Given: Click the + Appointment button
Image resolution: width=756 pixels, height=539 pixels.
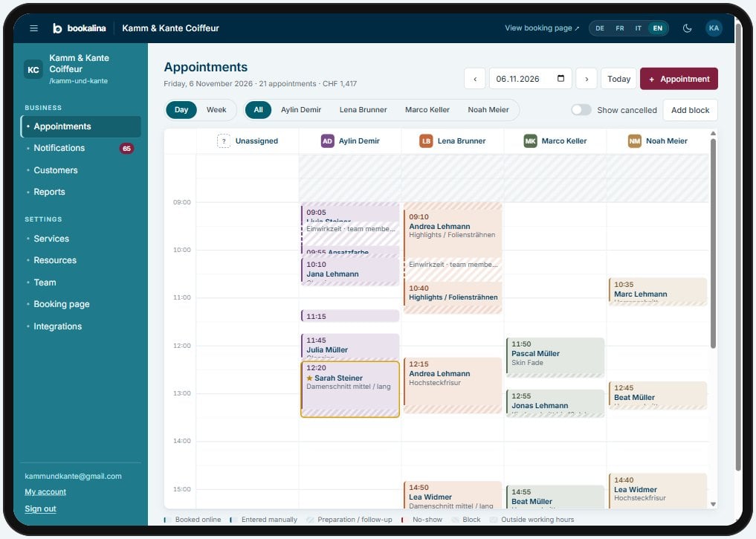Looking at the screenshot, I should 679,79.
